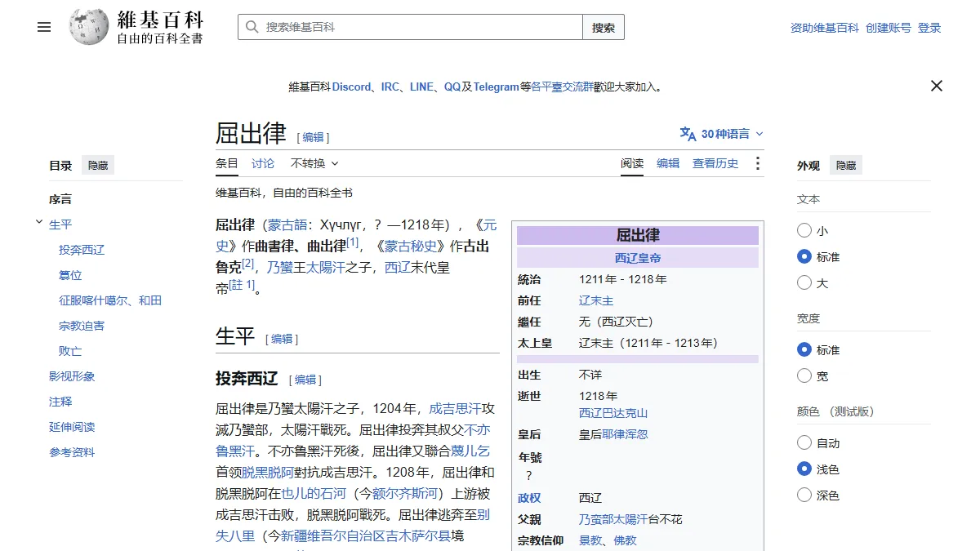Dismiss the chat groups notice banner
Image resolution: width=980 pixels, height=551 pixels.
pyautogui.click(x=937, y=86)
